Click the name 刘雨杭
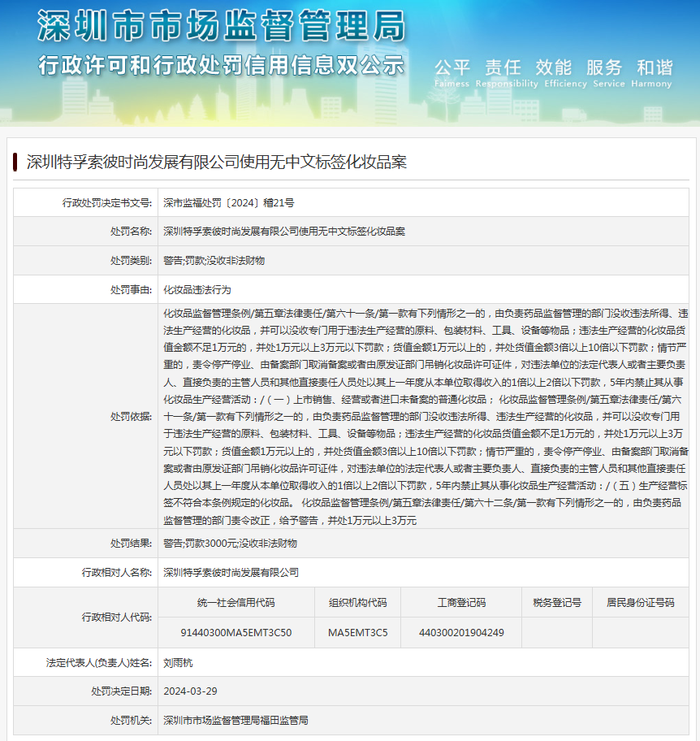This screenshot has width=700, height=741. [178, 662]
